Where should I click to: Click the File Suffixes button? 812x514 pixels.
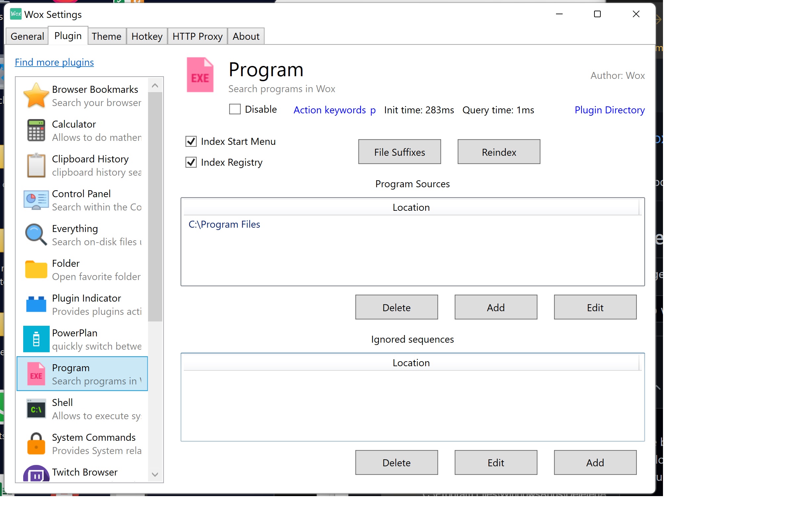coord(399,152)
